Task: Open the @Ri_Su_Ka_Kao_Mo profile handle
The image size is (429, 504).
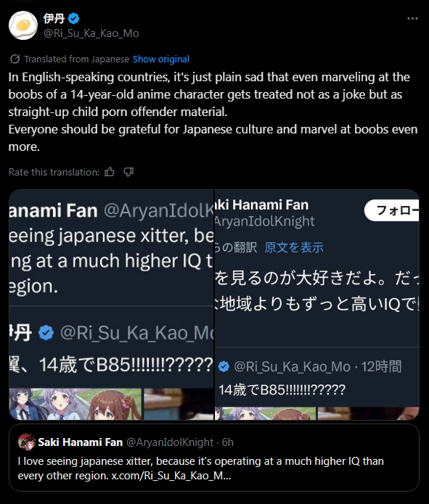Action: pyautogui.click(x=91, y=33)
